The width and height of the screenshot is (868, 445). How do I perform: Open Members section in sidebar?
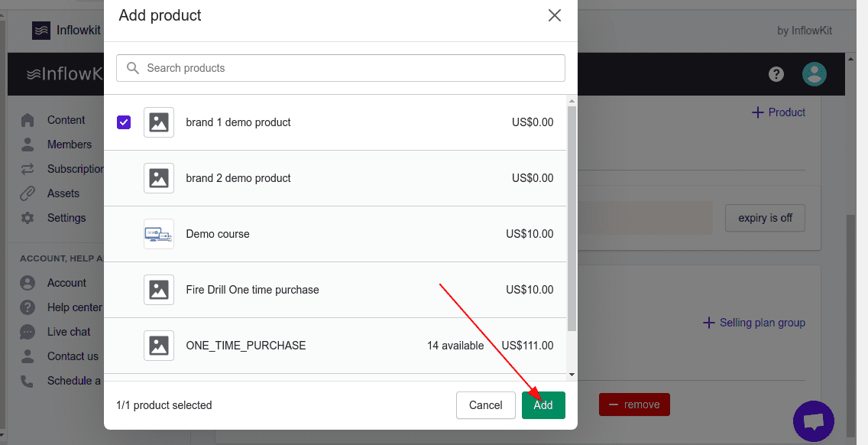[x=69, y=145]
